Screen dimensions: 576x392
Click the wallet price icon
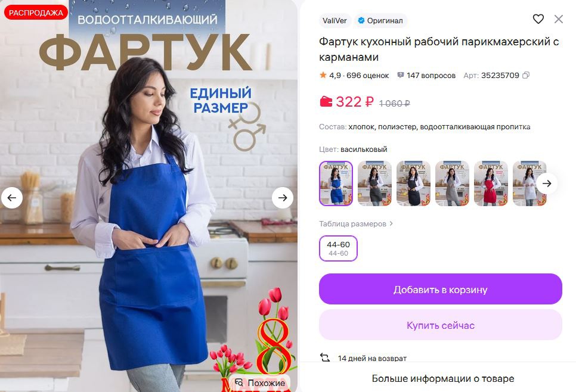326,102
